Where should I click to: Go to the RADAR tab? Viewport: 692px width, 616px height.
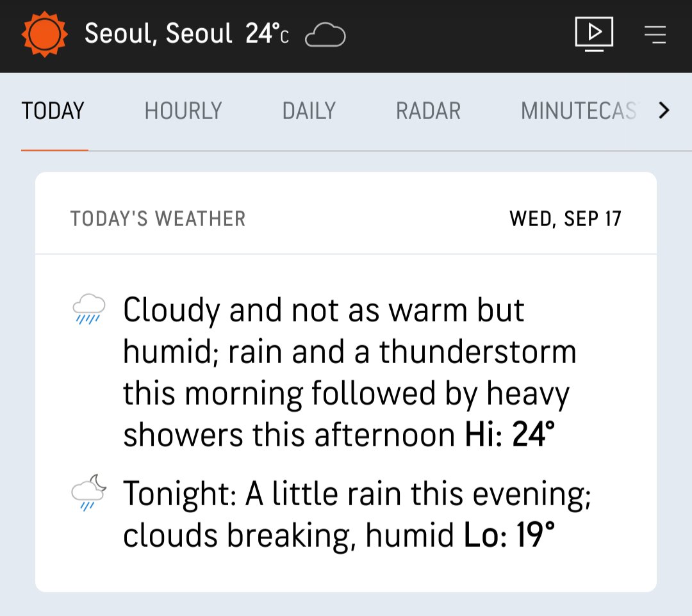[x=428, y=111]
